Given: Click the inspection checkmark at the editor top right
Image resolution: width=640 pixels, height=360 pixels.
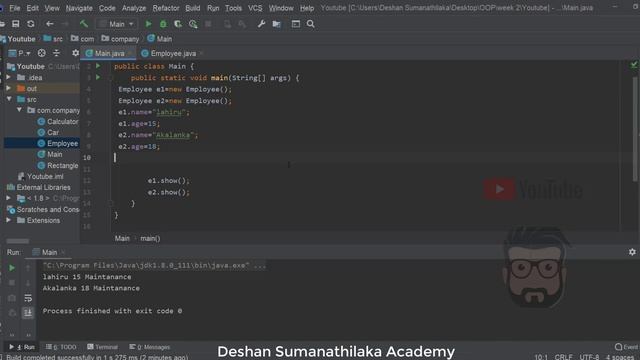Looking at the screenshot, I should coord(634,64).
